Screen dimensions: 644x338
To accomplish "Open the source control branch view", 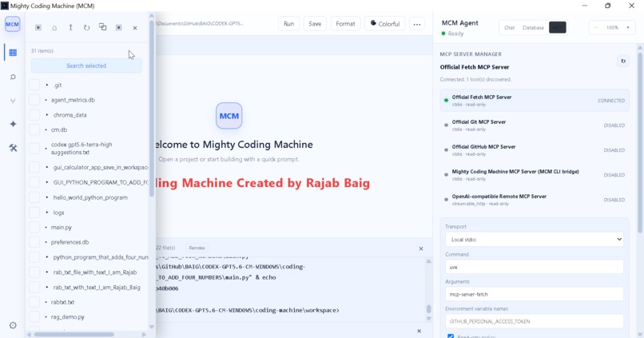I will (13, 101).
